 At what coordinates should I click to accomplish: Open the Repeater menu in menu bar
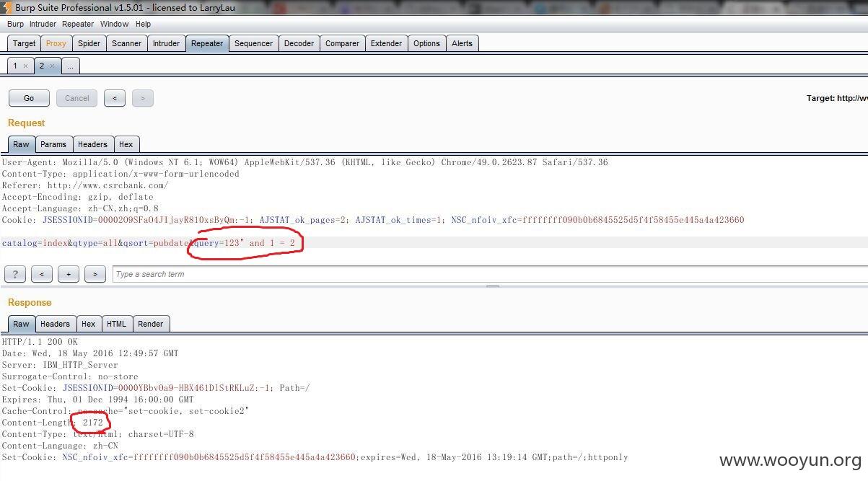78,24
